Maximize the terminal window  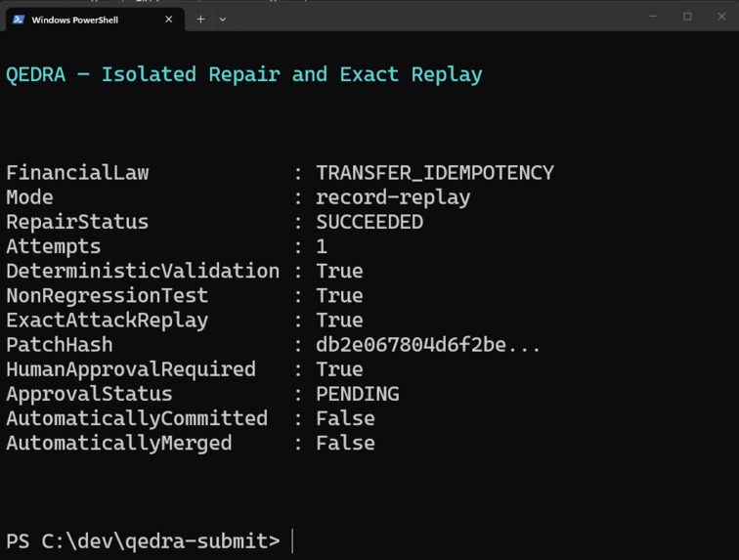click(x=687, y=17)
